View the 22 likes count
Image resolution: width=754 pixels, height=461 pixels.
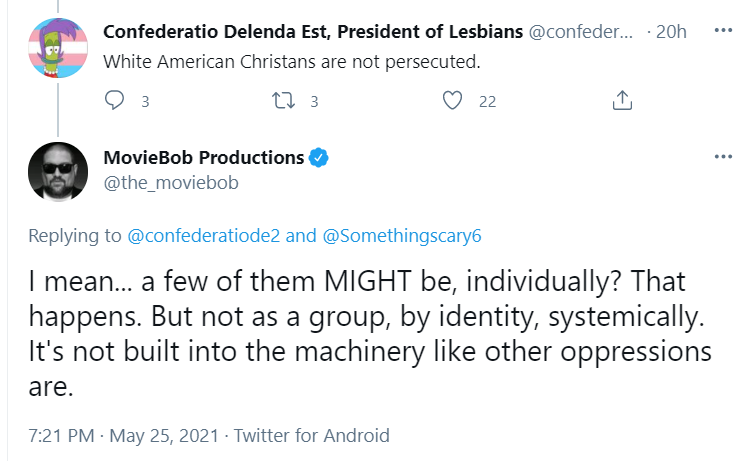pyautogui.click(x=487, y=101)
